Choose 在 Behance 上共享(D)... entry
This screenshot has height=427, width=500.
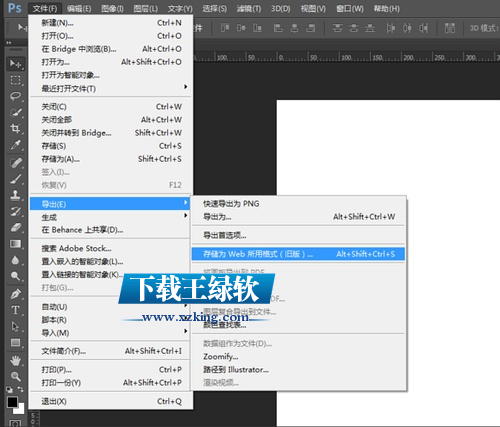111,230
